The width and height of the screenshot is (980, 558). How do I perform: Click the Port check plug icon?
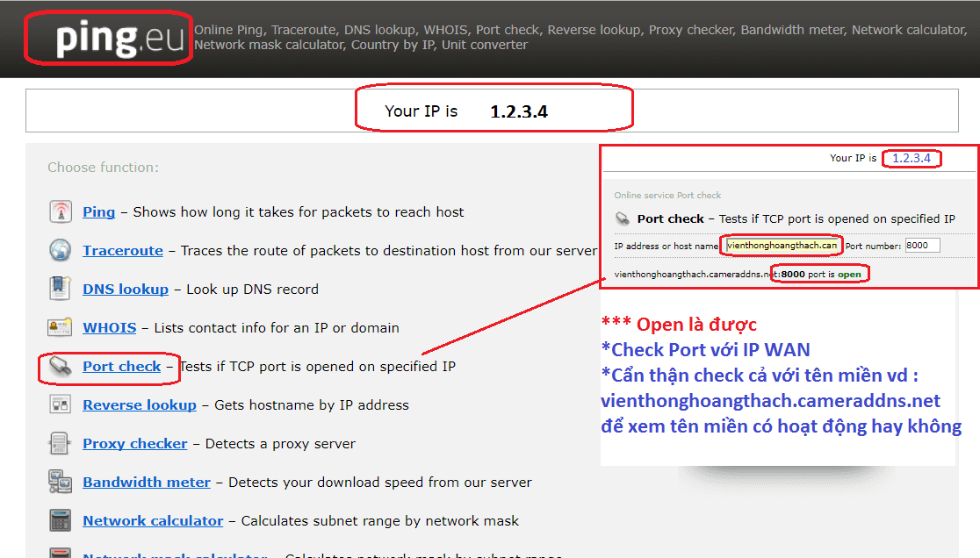pos(61,367)
